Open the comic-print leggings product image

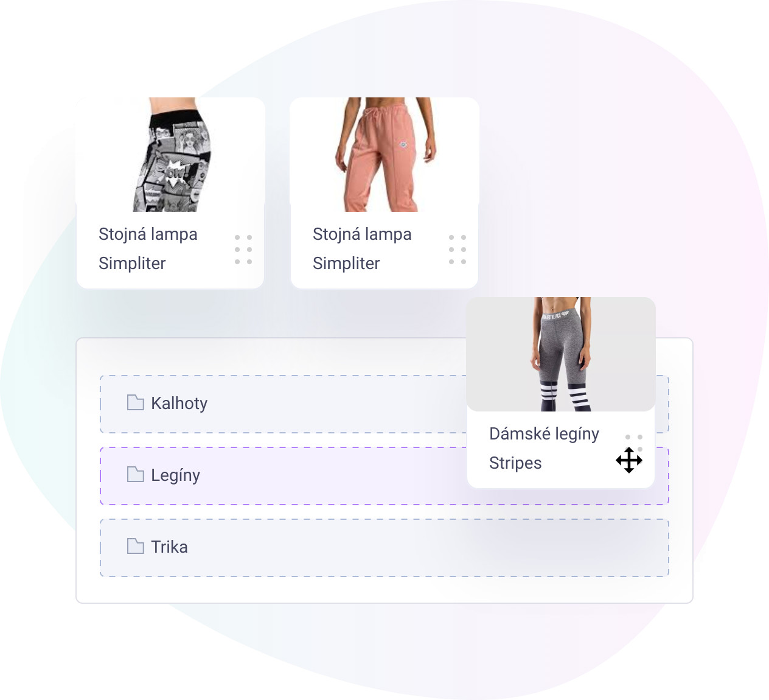coord(170,155)
